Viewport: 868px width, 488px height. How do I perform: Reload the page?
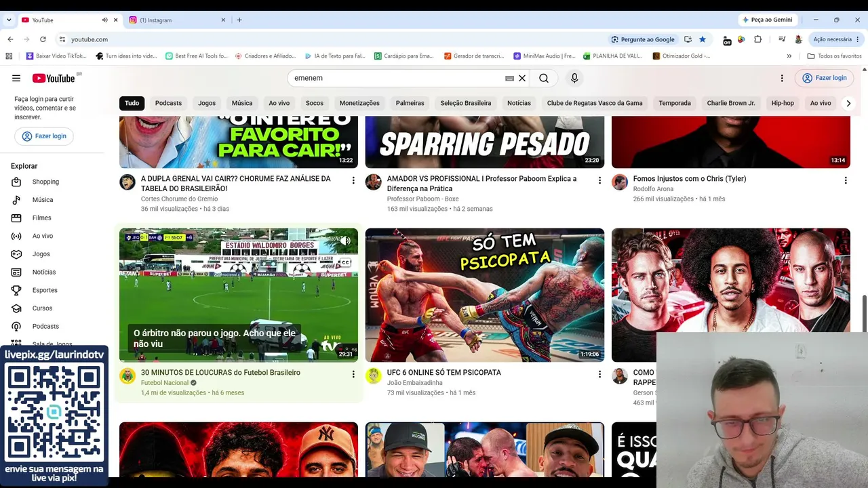point(43,39)
